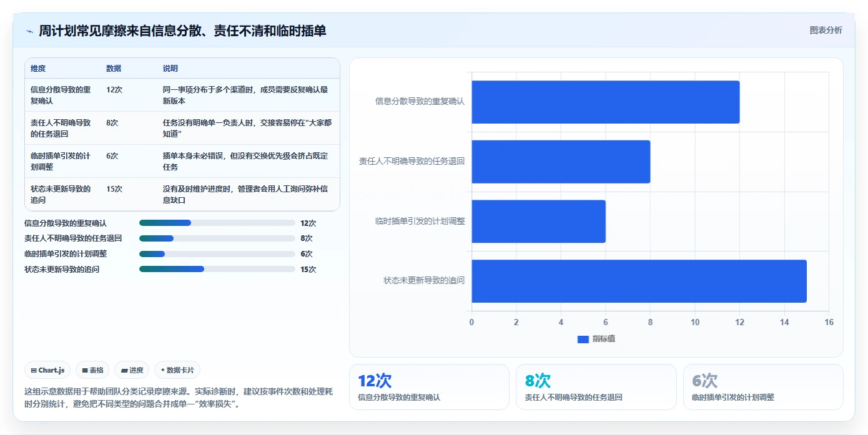Select the 表格 tag chip

pos(92,370)
